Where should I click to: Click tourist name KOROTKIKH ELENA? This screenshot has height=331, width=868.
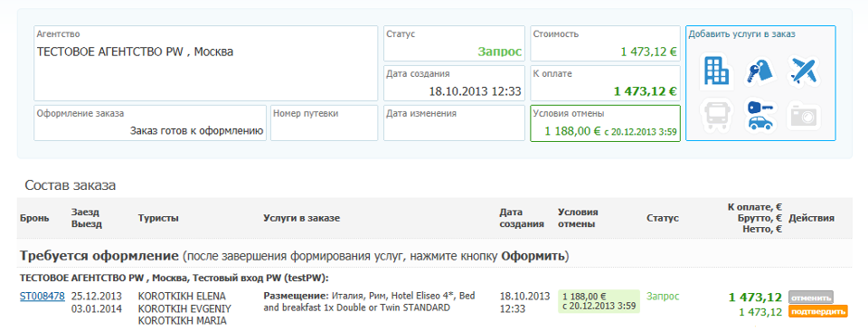coord(182,296)
